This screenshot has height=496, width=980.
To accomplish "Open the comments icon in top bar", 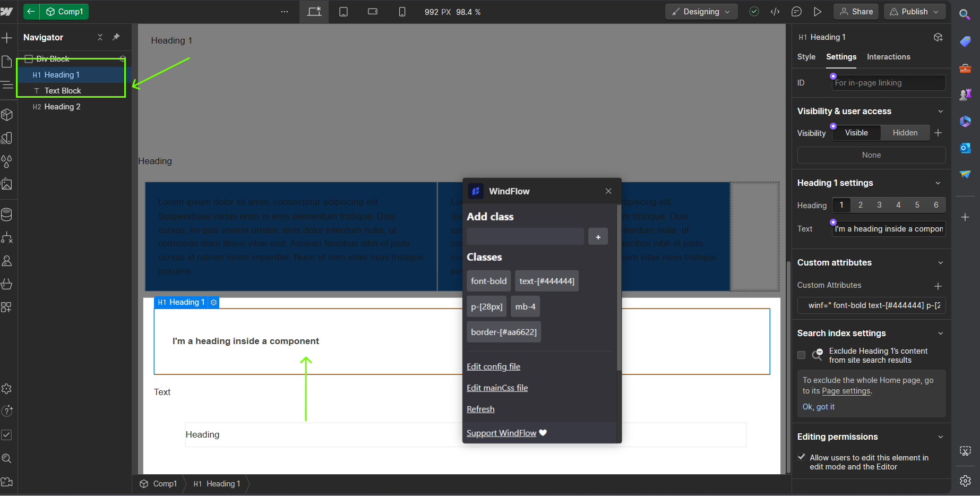I will pos(796,12).
